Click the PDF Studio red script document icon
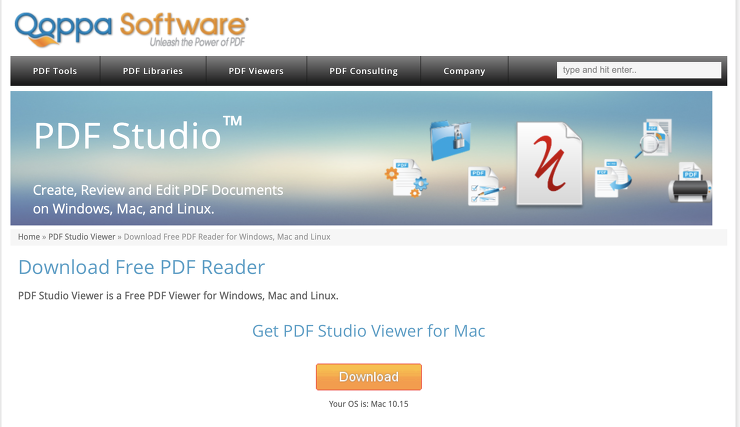The image size is (740, 427). click(549, 164)
